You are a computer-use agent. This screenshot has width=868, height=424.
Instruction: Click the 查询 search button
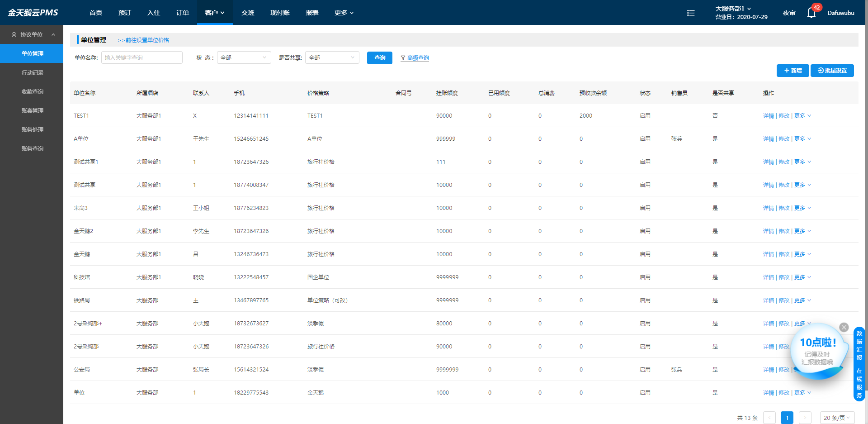pyautogui.click(x=379, y=58)
